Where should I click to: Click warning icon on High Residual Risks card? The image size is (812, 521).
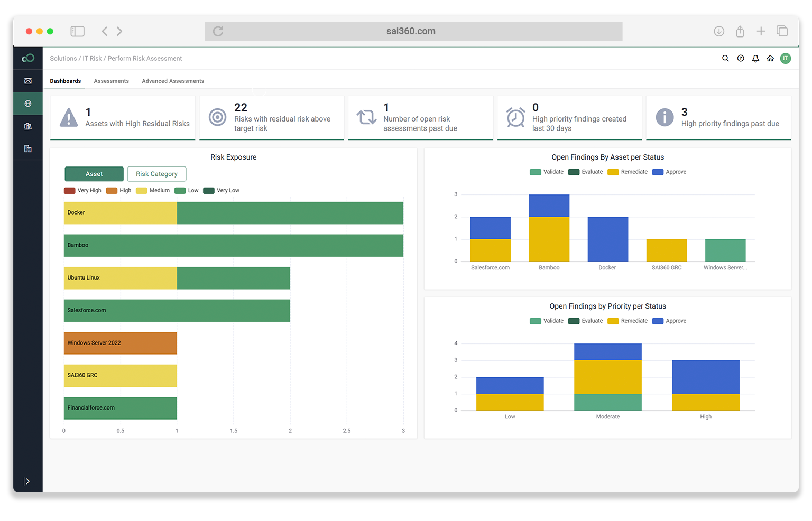[69, 117]
